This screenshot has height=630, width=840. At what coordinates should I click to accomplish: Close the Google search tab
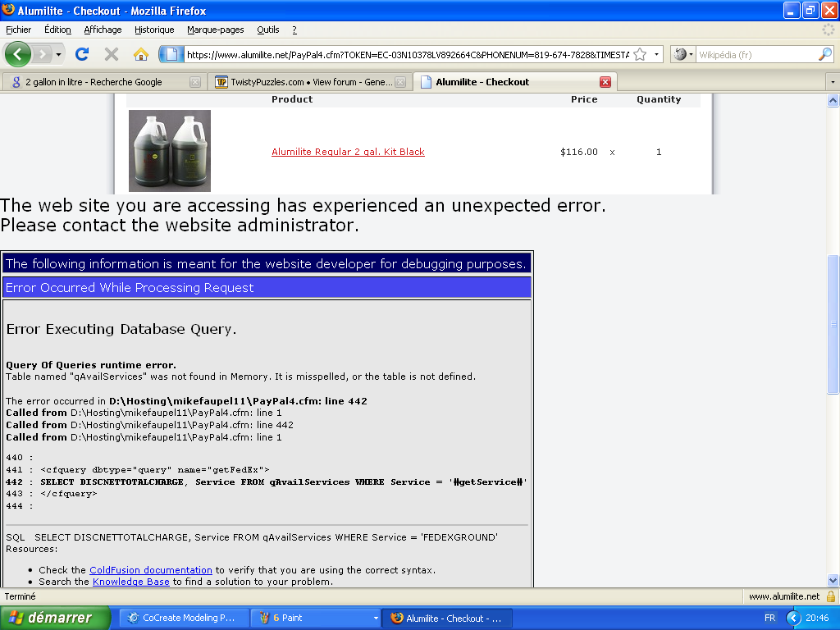[195, 82]
